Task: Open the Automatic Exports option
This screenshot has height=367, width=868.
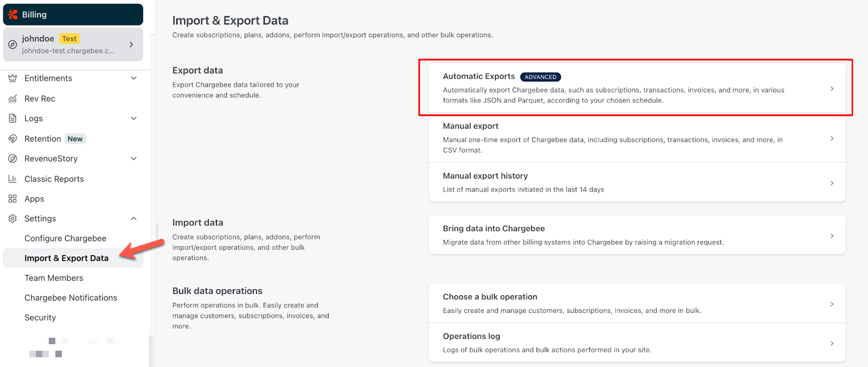Action: 636,88
